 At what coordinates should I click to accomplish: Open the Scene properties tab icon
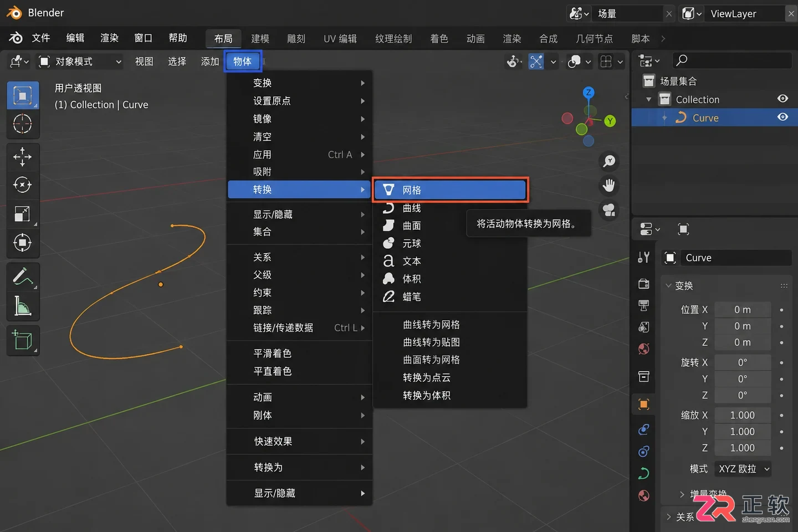click(643, 349)
